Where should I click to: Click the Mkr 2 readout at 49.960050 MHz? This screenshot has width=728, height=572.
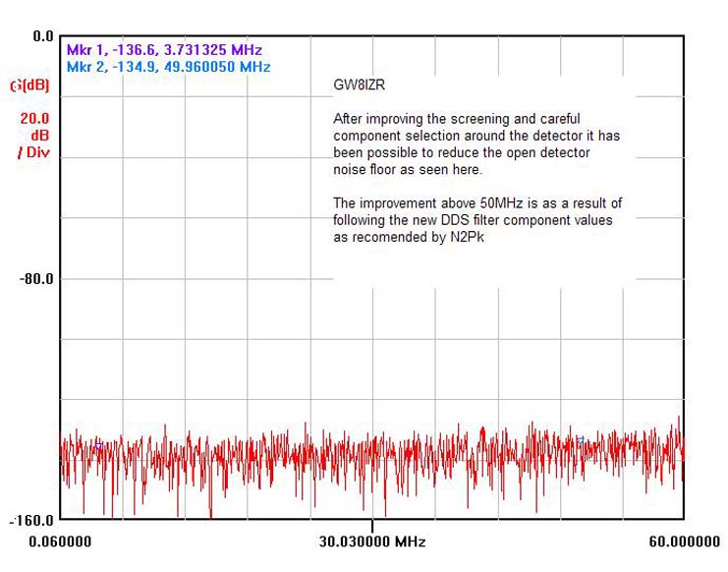pos(168,67)
